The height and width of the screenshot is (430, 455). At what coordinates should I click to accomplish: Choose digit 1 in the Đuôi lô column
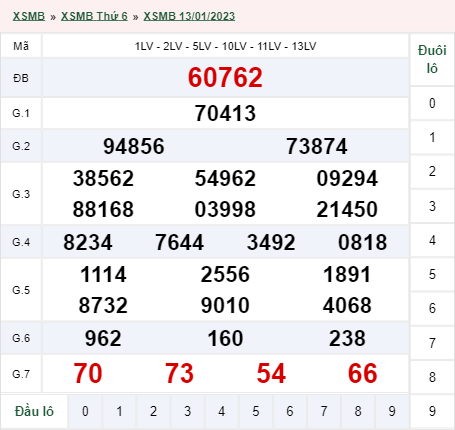point(432,137)
